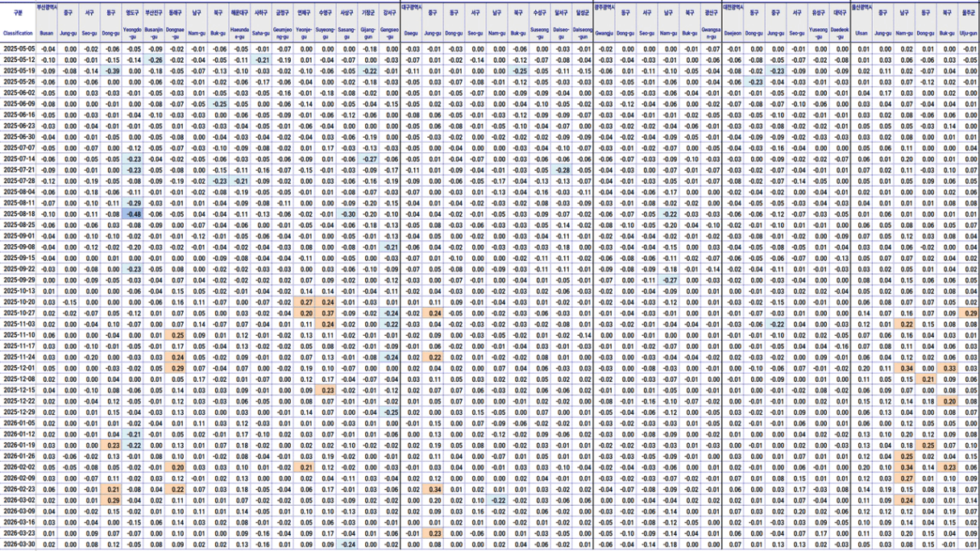The width and height of the screenshot is (980, 551).
Task: Click the -0.30 cell in 2025-08-18 row
Action: [x=347, y=214]
